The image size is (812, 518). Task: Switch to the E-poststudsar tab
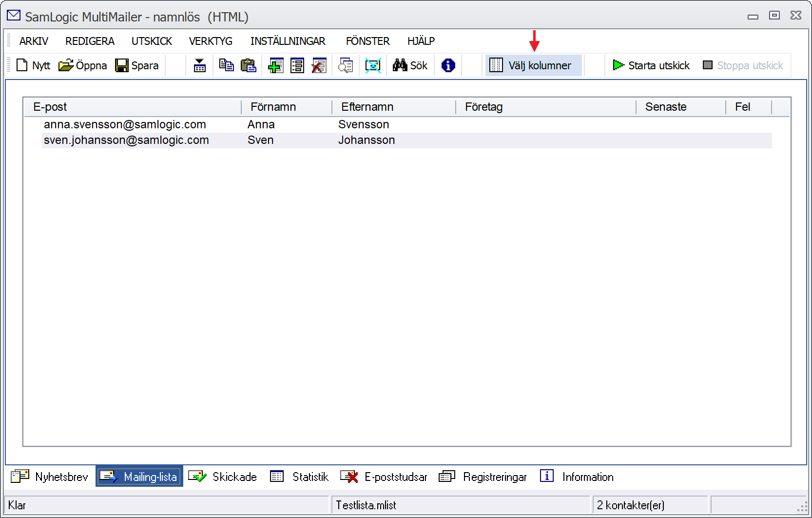pyautogui.click(x=384, y=477)
